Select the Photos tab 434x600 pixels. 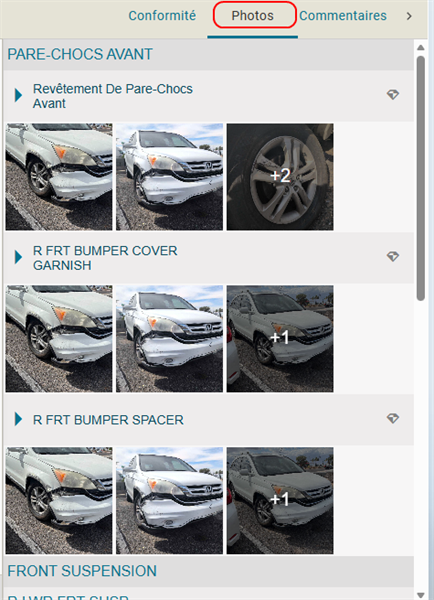pyautogui.click(x=253, y=16)
